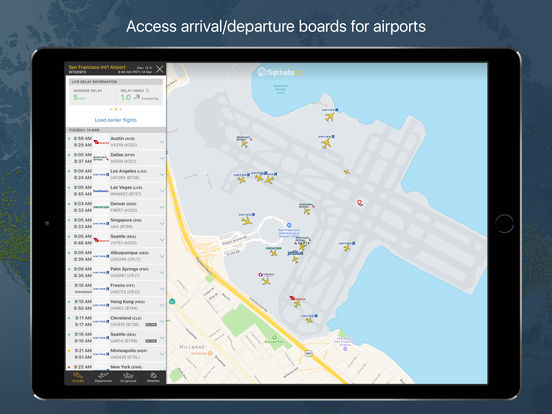552x414 pixels.
Task: Select the third page indicator dot
Action: coord(121,109)
